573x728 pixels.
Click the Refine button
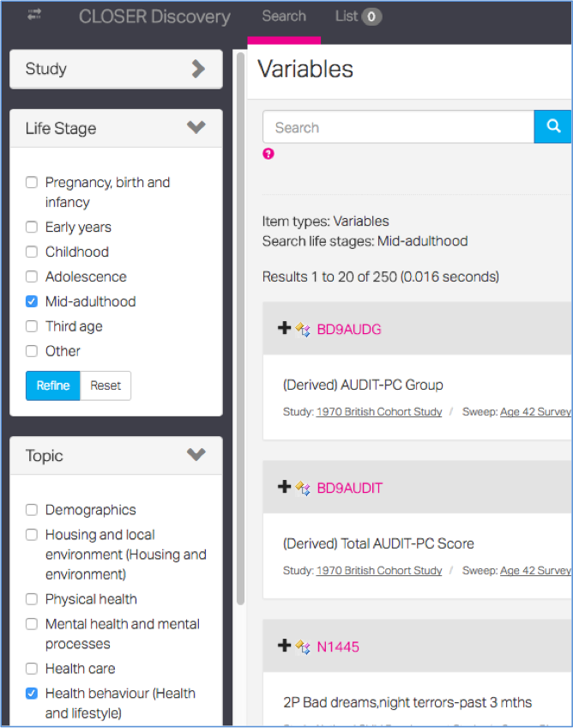(x=53, y=385)
